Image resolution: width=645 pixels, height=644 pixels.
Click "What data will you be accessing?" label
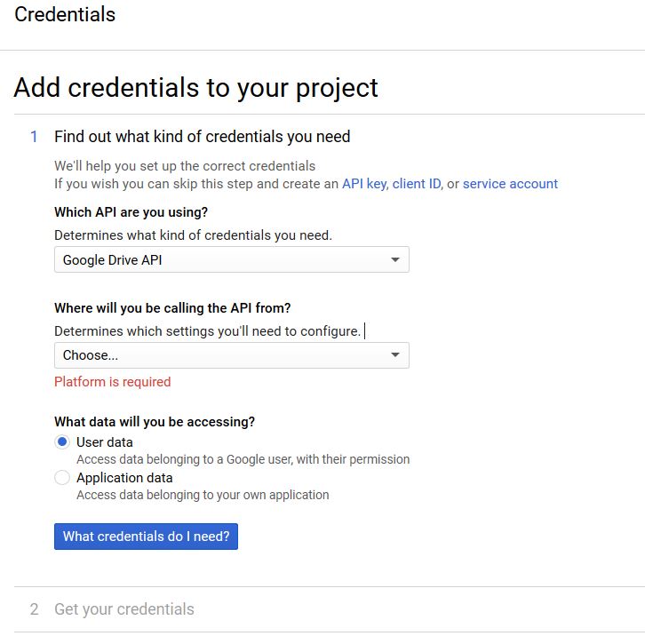(155, 422)
